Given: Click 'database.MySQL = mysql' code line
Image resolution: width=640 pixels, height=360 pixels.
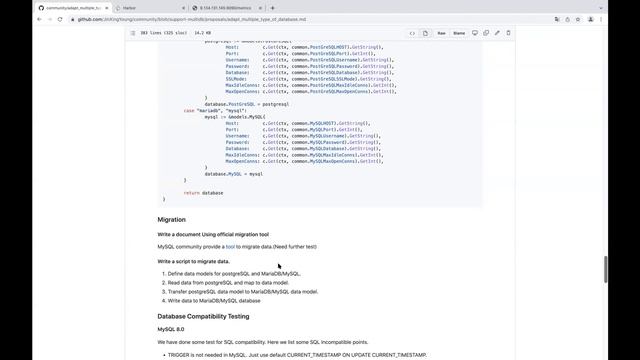Looking at the screenshot, I should [x=233, y=174].
